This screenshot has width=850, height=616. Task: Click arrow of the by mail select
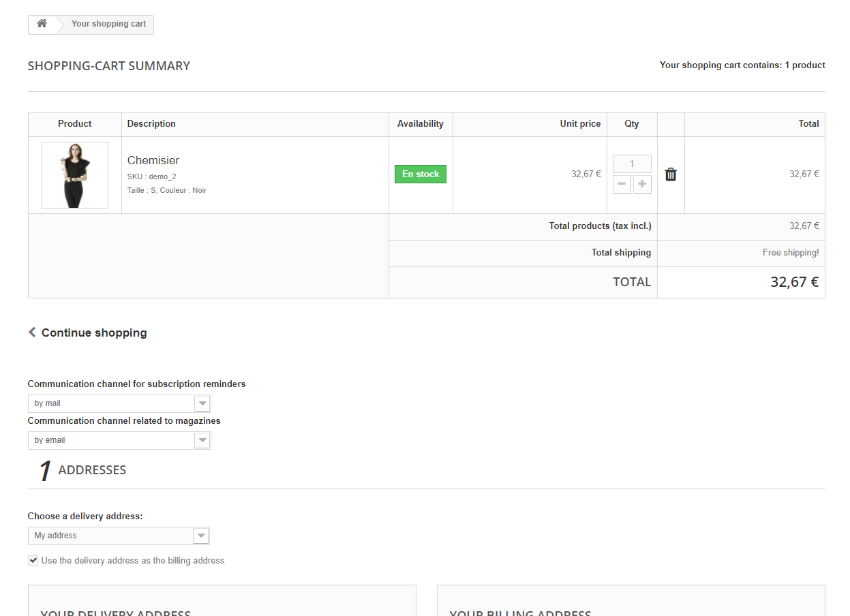pyautogui.click(x=202, y=403)
